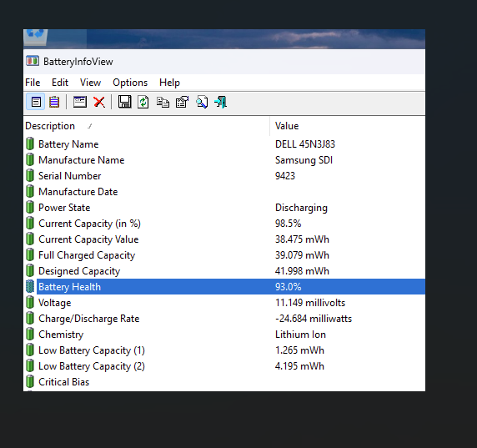Image resolution: width=477 pixels, height=448 pixels.
Task: Select the Low Battery Capacity (1) row
Action: coord(224,350)
